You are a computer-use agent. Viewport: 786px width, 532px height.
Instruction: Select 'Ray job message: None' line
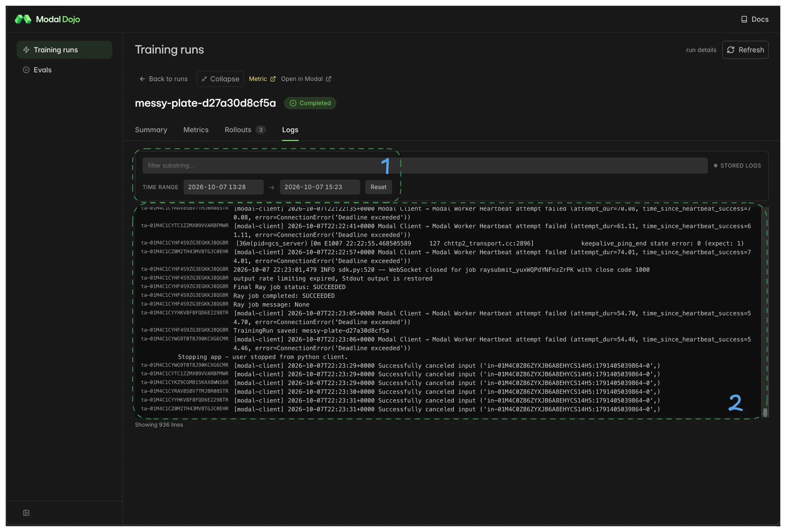coord(271,304)
